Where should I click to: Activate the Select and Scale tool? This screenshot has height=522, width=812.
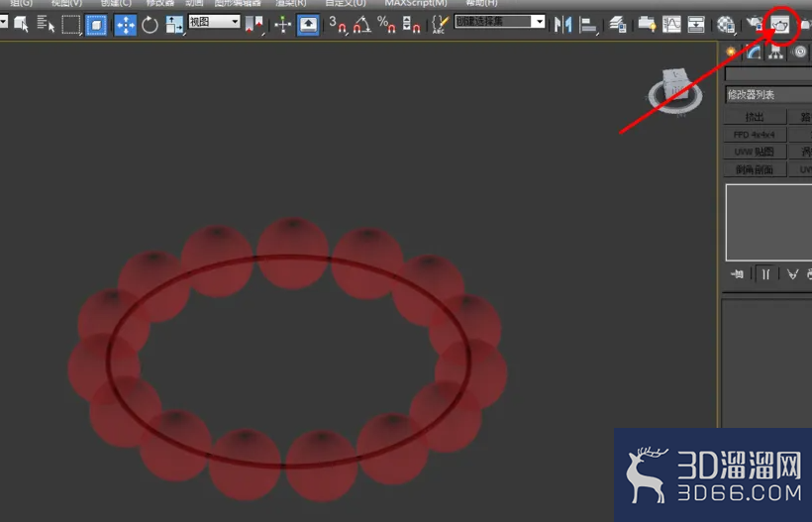pos(174,25)
